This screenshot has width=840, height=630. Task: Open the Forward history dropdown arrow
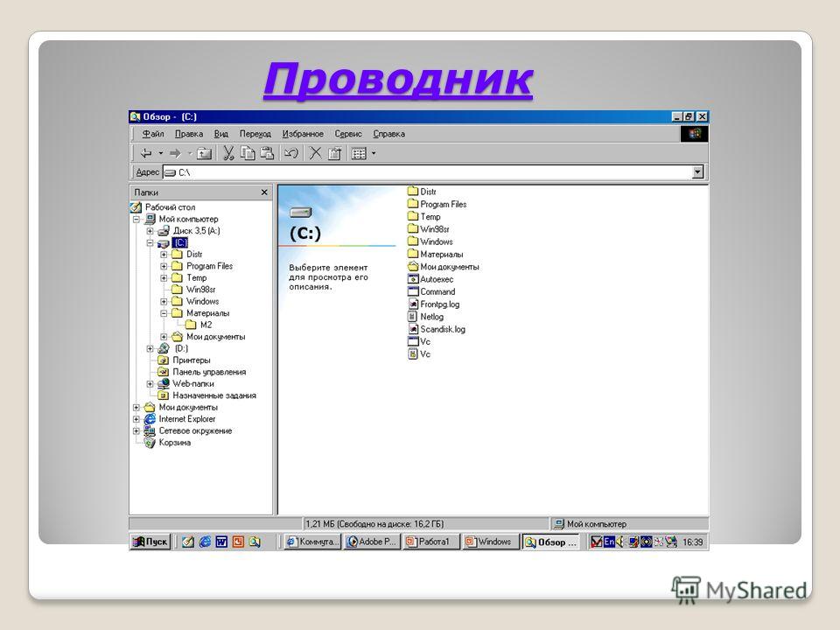[190, 154]
